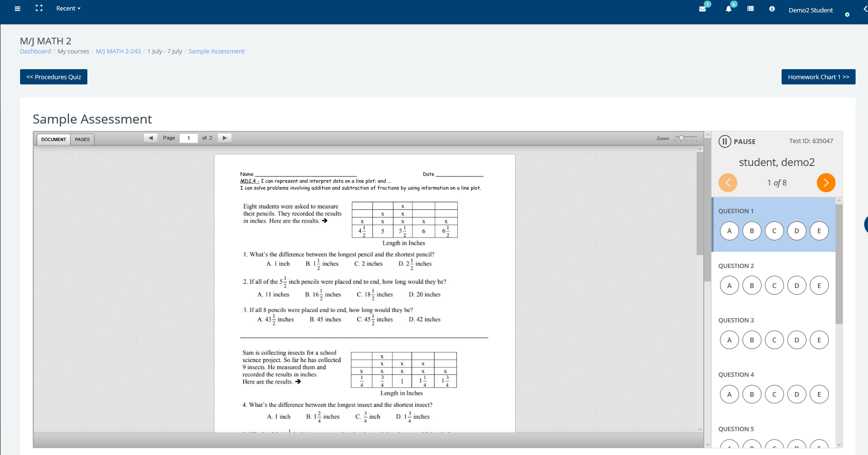Switch to the PAGES tab
868x455 pixels.
coord(82,139)
